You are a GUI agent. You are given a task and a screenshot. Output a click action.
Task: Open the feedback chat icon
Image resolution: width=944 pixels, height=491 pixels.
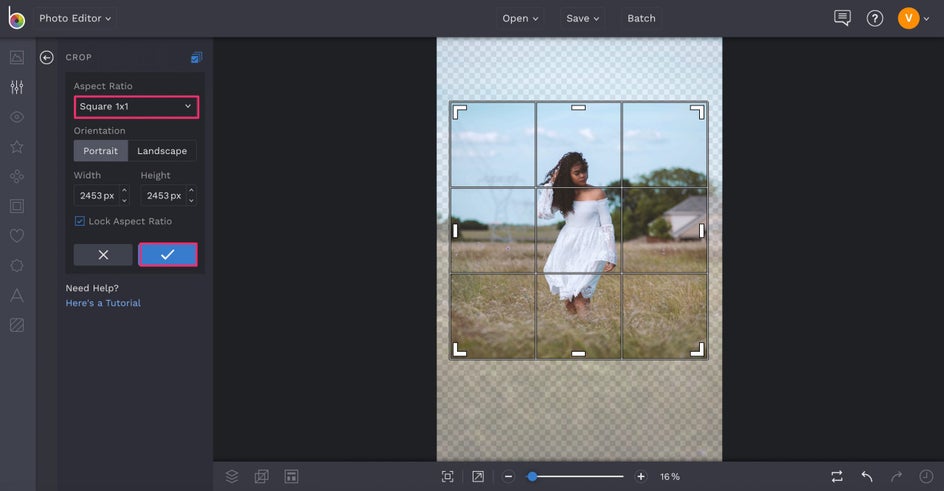[x=842, y=18]
